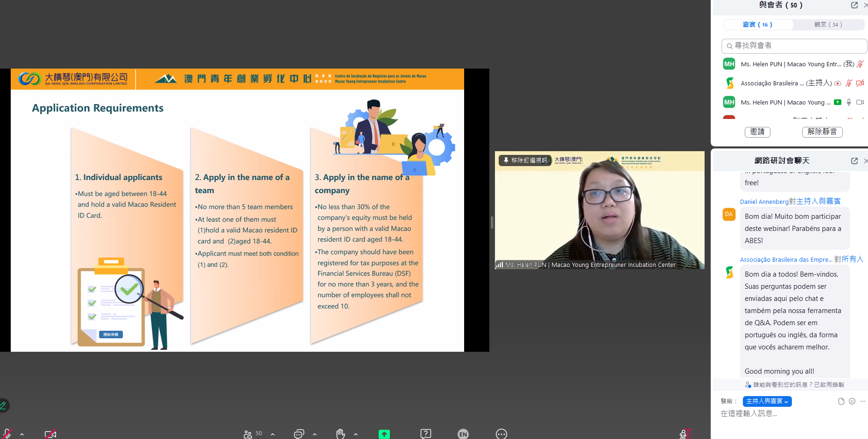This screenshot has width=868, height=439.
Task: Click 移除釘選視訊 remove pin button on video
Action: point(525,160)
